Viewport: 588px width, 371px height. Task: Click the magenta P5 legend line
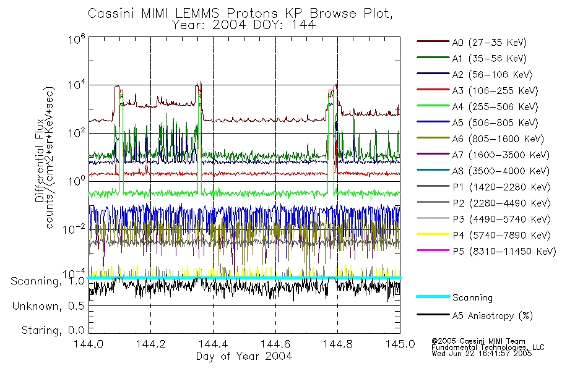coord(433,250)
